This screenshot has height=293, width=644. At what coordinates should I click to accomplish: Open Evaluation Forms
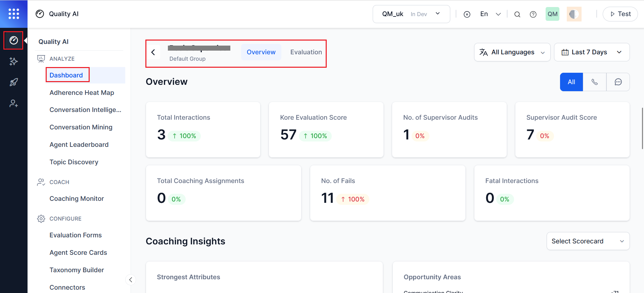(76, 235)
